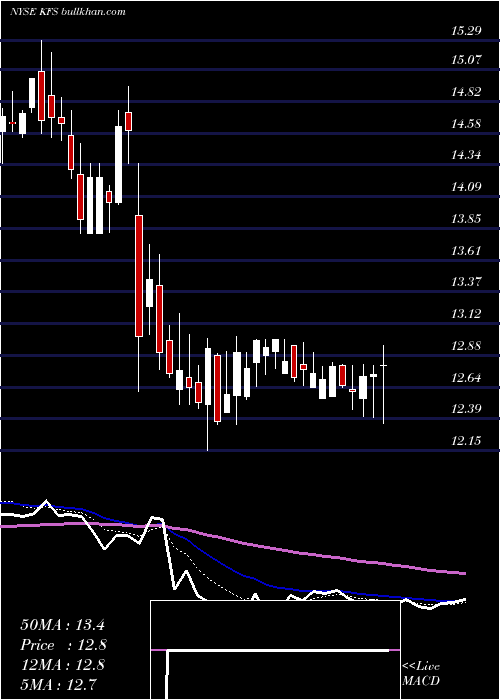Click the tall red candlestick of the big drop
500x700 pixels.
click(139, 276)
